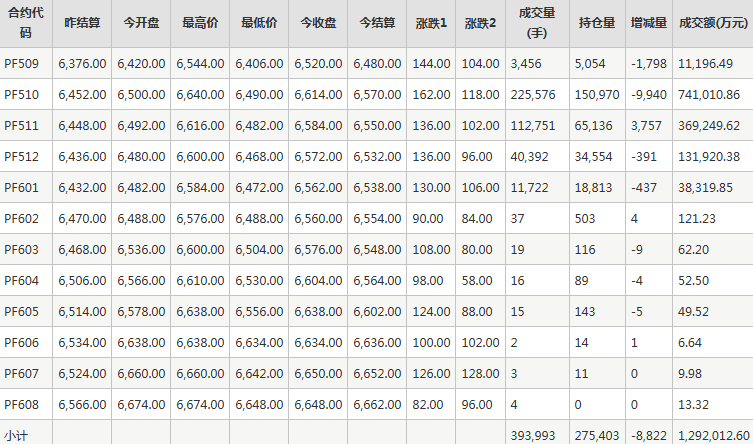Click PF511 opening price 6,492.00

point(141,125)
